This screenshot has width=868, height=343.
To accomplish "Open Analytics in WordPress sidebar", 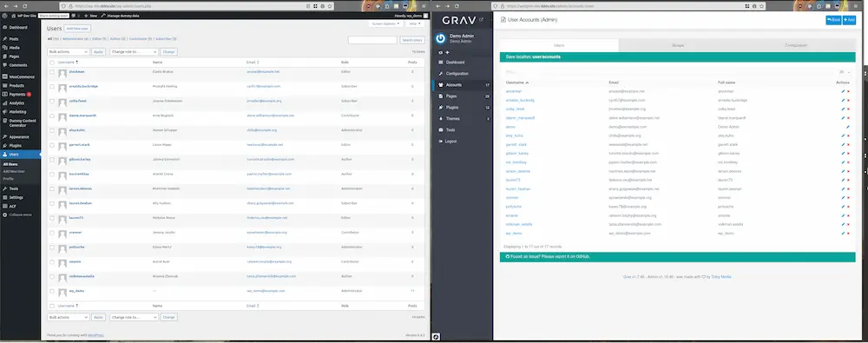I will pos(16,103).
